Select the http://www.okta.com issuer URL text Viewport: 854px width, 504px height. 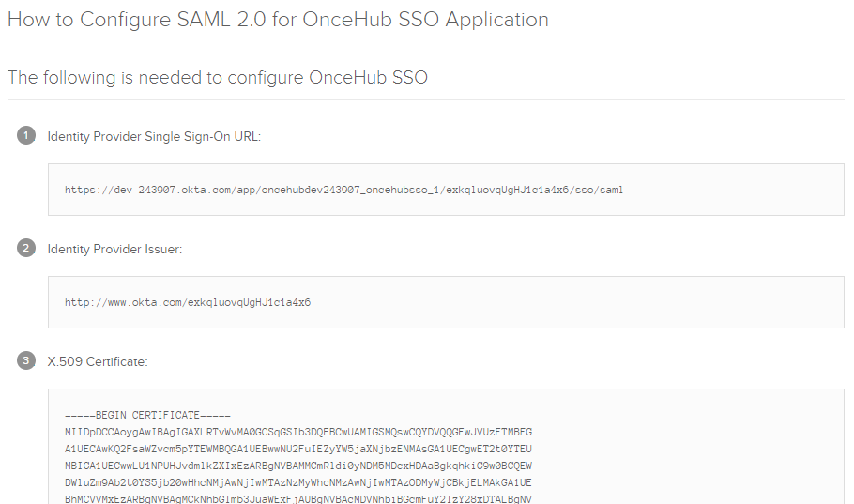click(x=188, y=302)
